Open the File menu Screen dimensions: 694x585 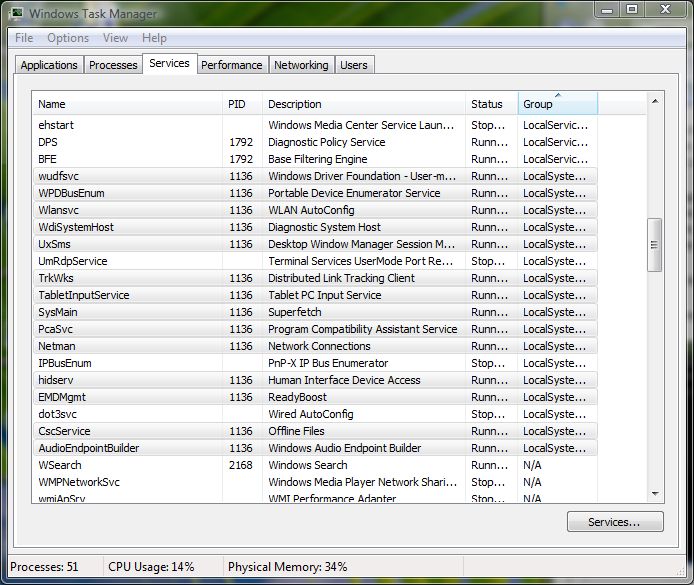pos(24,38)
